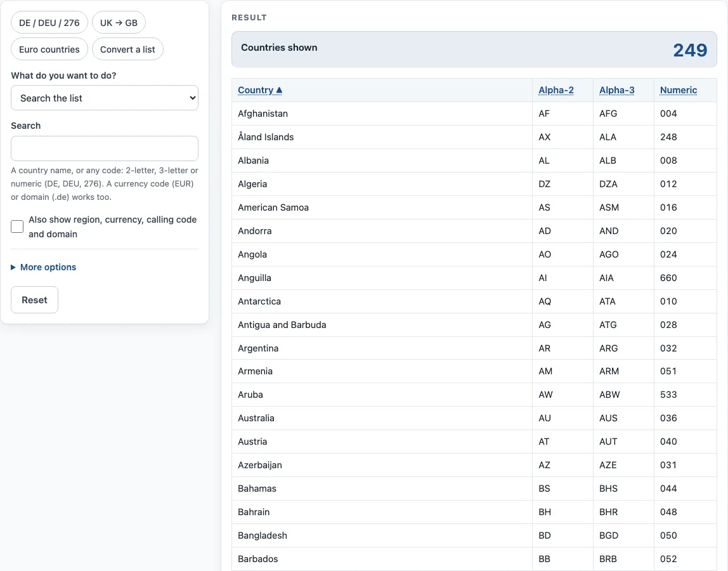Click the AQ code for Antarctica
This screenshot has height=571, width=728.
click(545, 301)
